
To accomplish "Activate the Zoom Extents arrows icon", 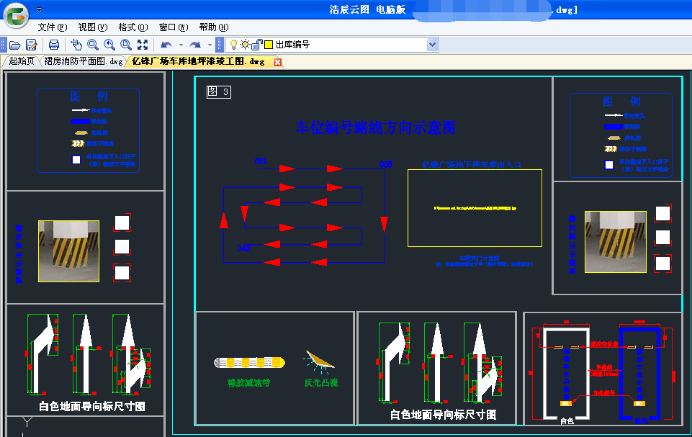I will pyautogui.click(x=142, y=45).
